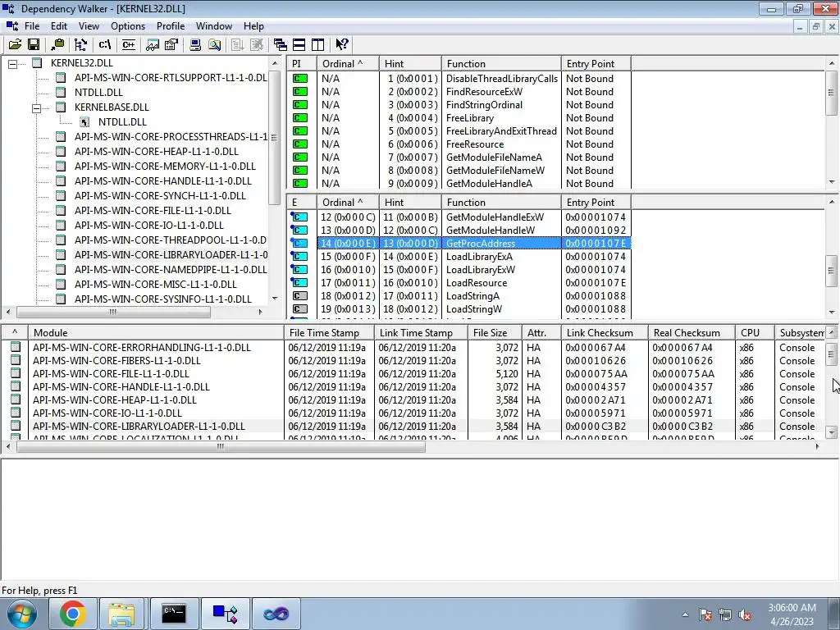
Task: Open the File menu
Action: [32, 25]
